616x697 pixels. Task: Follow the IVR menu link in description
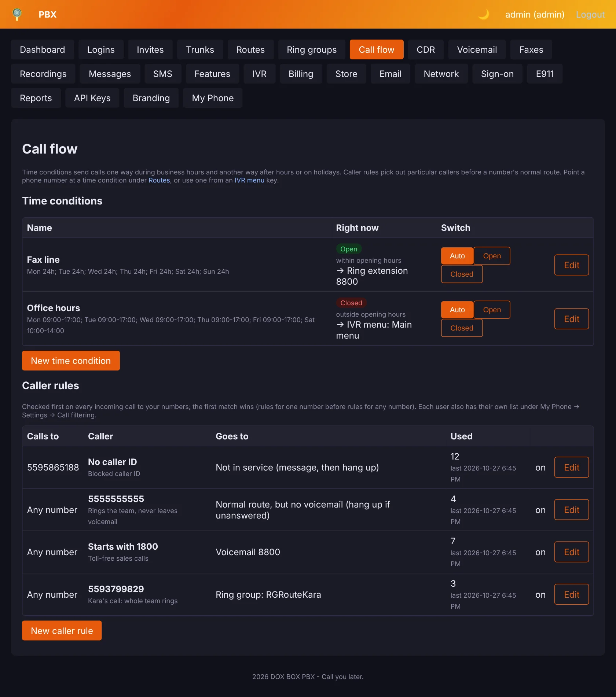pos(249,180)
